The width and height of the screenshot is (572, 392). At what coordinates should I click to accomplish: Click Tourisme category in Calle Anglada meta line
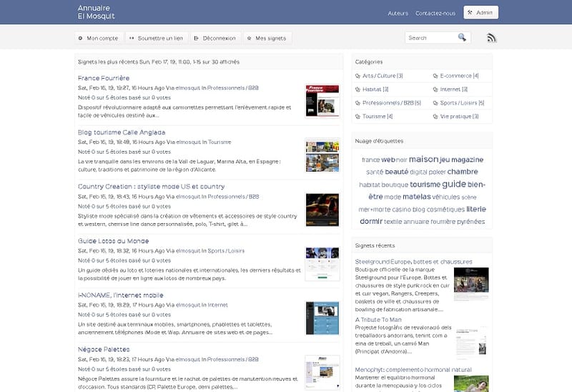220,142
